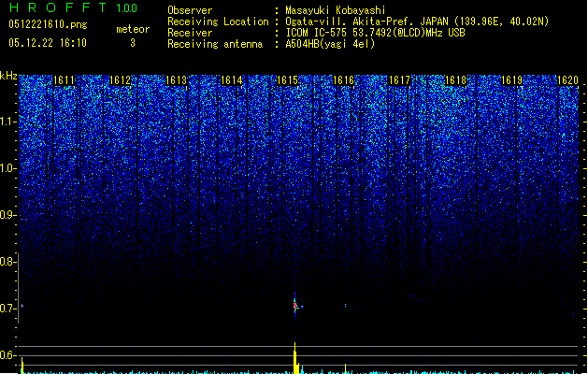The height and width of the screenshot is (374, 588).
Task: Click the meteor count value 3
Action: [133, 43]
